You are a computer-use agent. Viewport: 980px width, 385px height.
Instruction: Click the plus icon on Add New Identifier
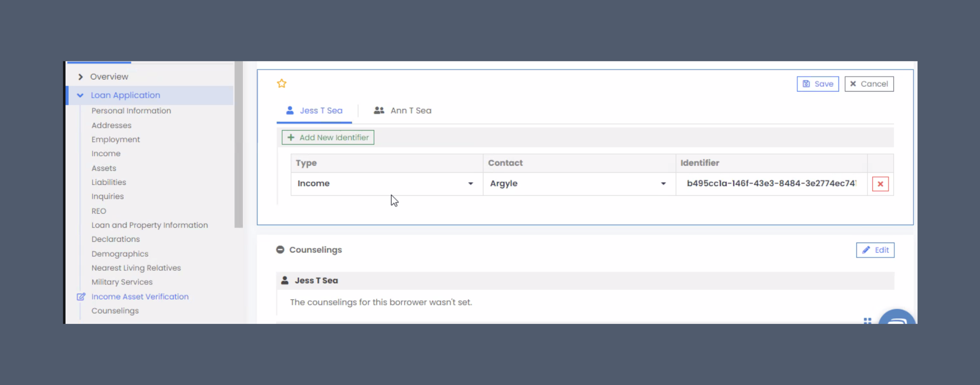coord(291,138)
